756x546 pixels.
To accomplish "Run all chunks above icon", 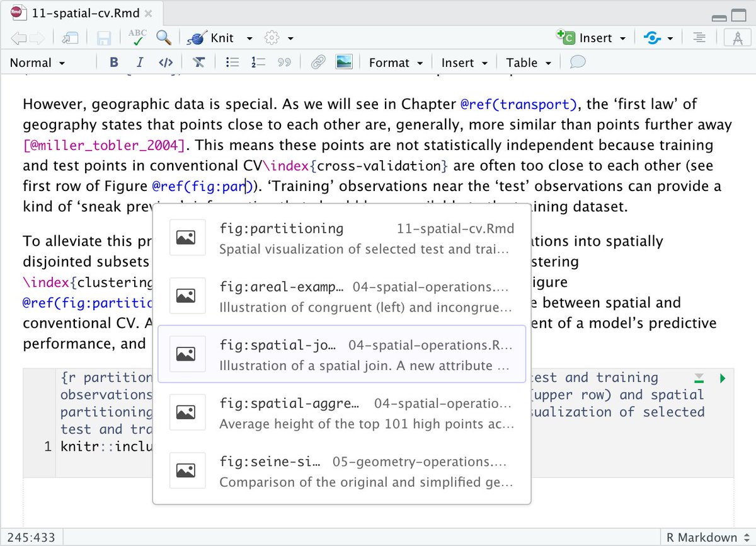I will click(699, 379).
